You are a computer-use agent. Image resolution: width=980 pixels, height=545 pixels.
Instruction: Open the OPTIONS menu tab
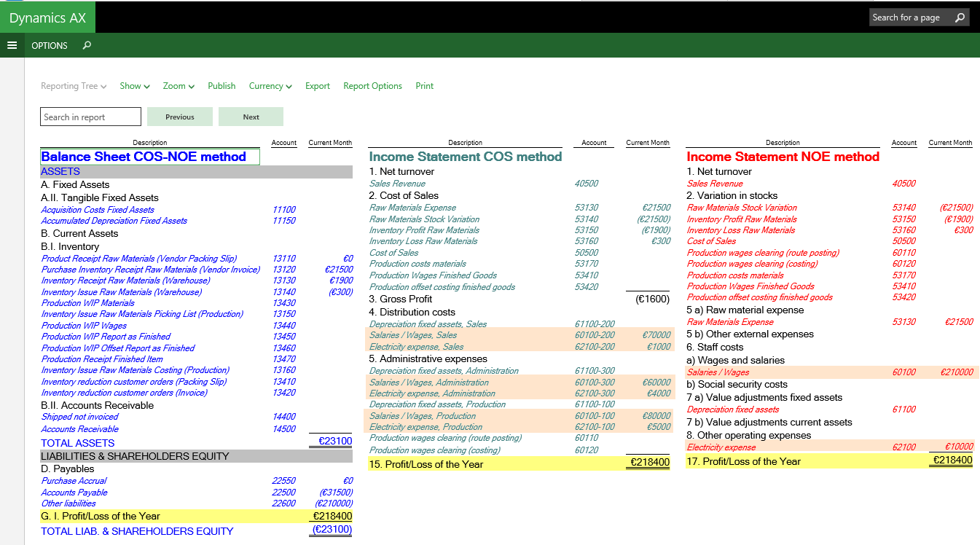[x=50, y=45]
